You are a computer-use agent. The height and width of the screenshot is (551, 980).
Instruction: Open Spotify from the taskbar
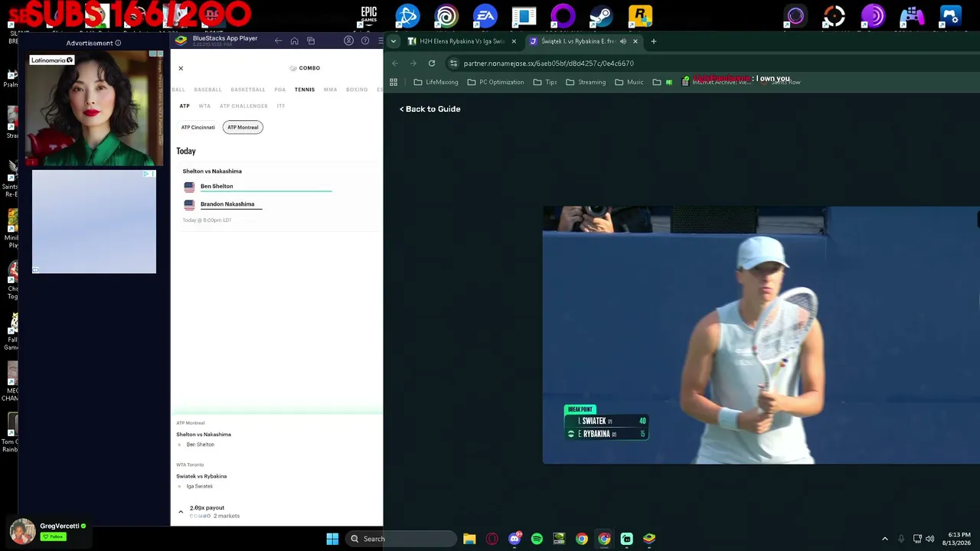(537, 539)
